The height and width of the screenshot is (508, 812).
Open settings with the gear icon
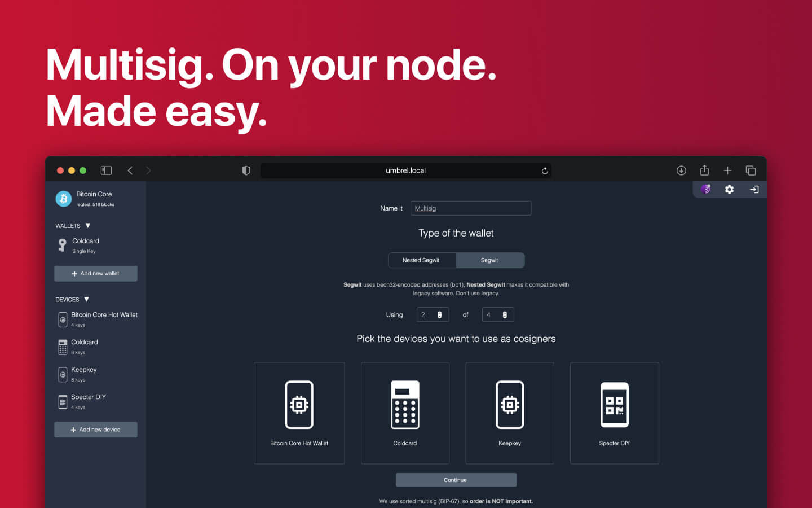click(x=729, y=189)
